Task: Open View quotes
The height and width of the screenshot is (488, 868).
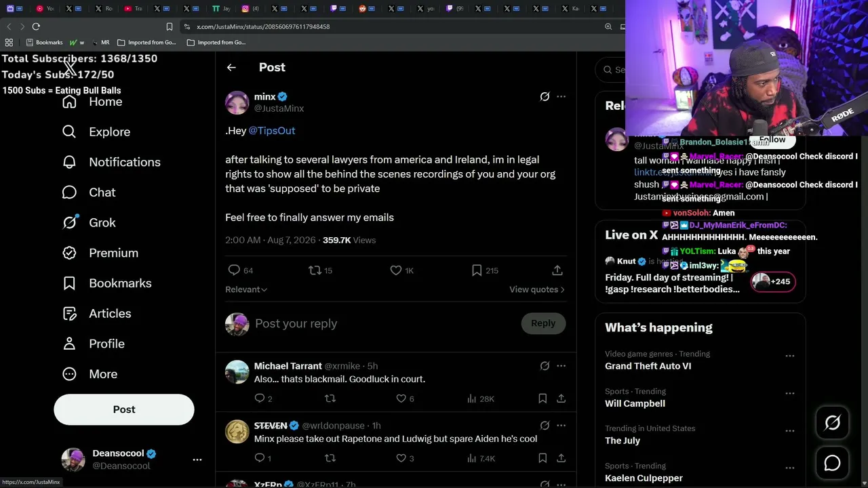Action: (537, 289)
